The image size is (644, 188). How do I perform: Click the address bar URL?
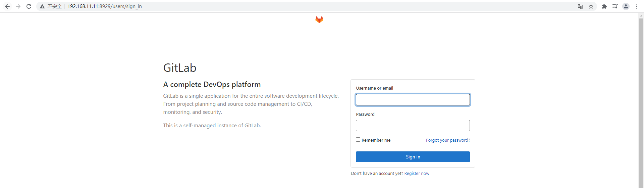105,6
